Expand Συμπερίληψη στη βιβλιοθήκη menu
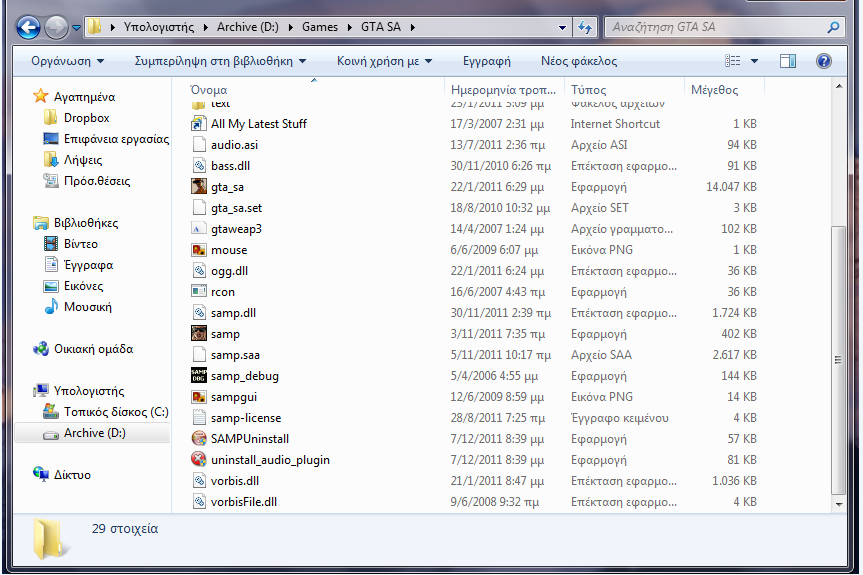The image size is (863, 575). pos(220,61)
